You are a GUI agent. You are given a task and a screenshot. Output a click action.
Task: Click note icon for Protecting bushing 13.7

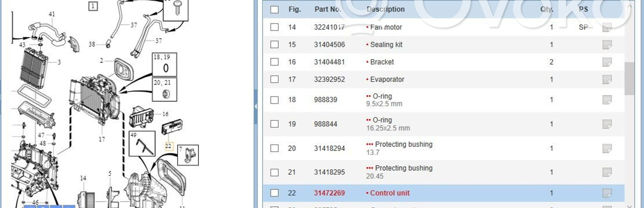click(x=607, y=148)
